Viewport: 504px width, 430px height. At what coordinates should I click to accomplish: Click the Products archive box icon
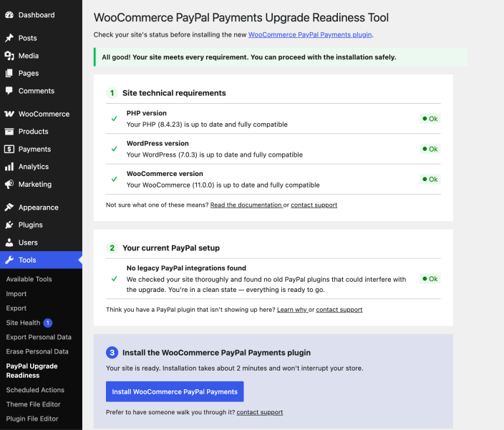(9, 132)
